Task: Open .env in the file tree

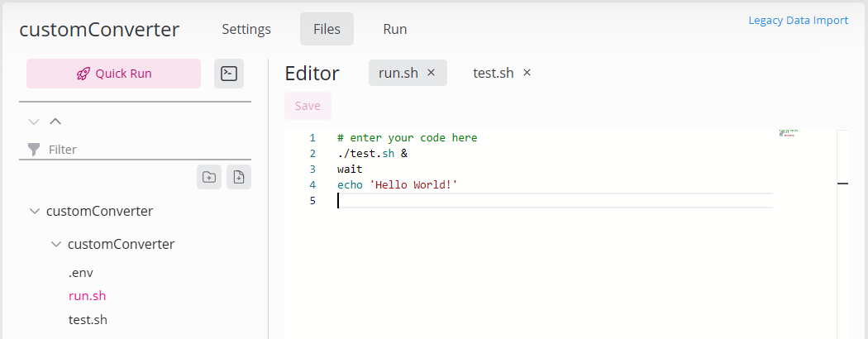Action: [x=80, y=272]
